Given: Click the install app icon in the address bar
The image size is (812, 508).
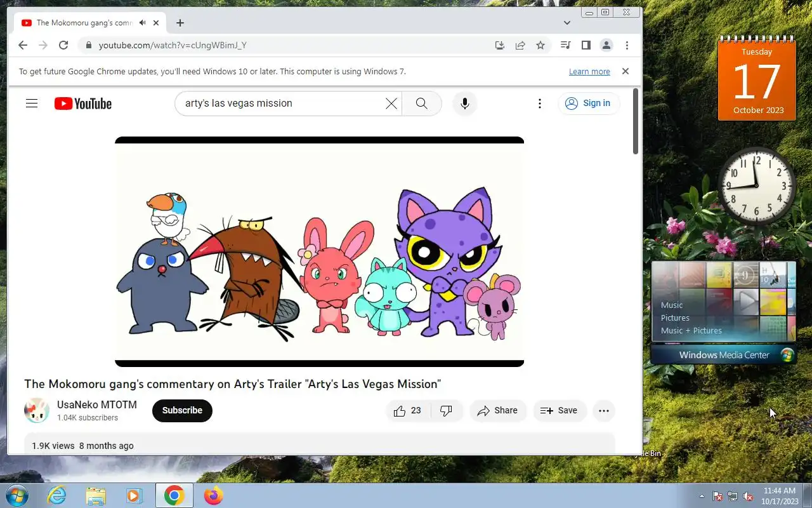Looking at the screenshot, I should click(500, 45).
